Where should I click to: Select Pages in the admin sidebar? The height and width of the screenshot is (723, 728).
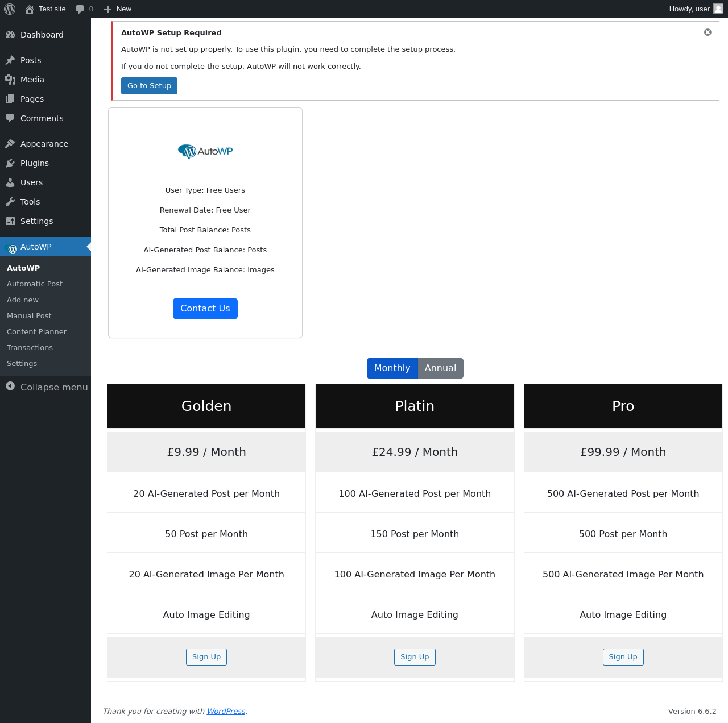coord(45,99)
